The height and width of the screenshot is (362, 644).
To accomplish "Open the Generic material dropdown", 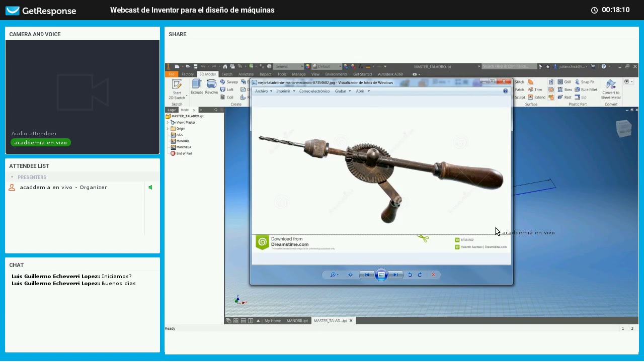I will (x=288, y=66).
